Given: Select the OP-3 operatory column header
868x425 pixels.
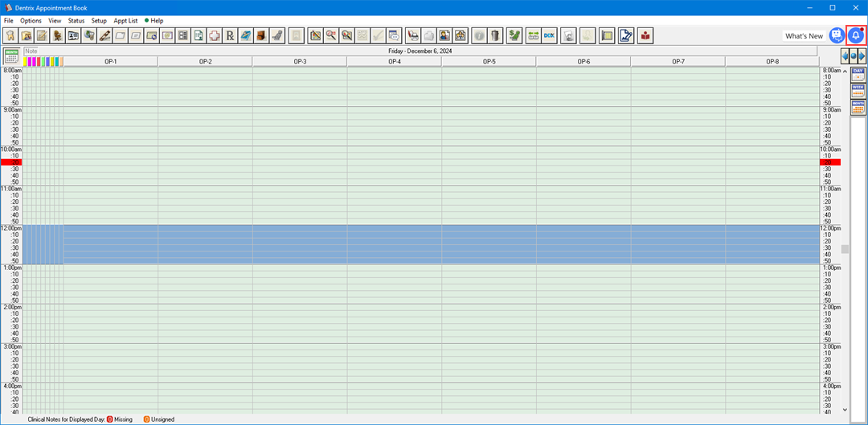Looking at the screenshot, I should [x=300, y=62].
